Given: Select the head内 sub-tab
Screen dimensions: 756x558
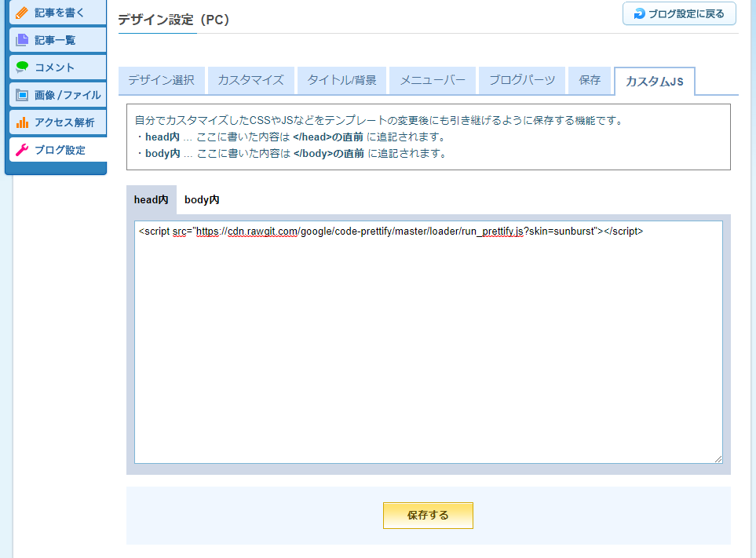Looking at the screenshot, I should [152, 200].
